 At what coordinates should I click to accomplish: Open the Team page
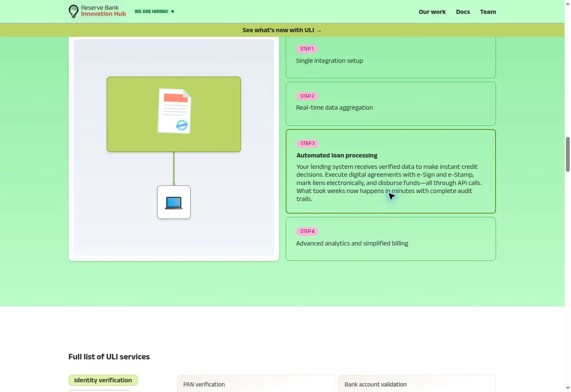pyautogui.click(x=488, y=12)
